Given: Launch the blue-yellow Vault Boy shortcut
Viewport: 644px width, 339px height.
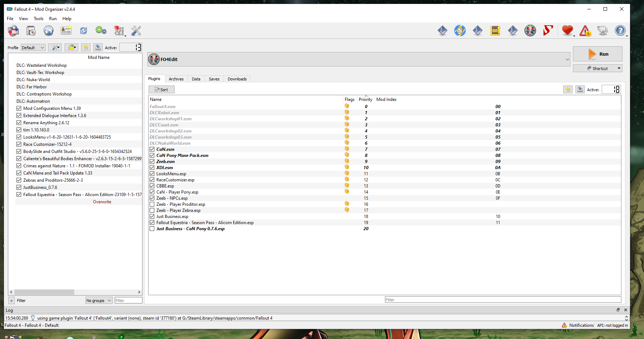Looking at the screenshot, I should pos(460,31).
